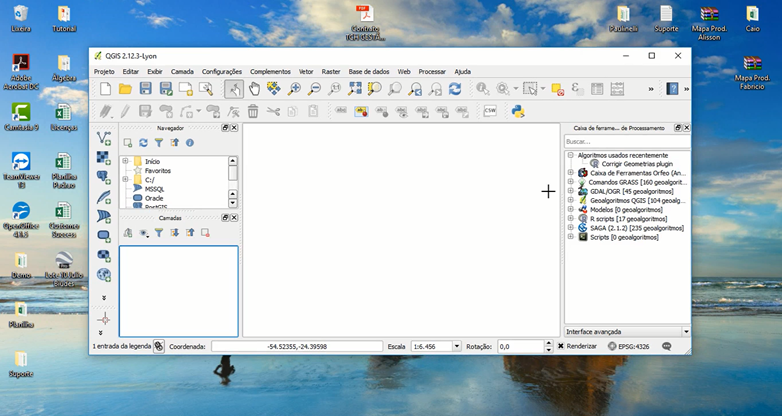Save project with first floppy disk icon
This screenshot has height=416, width=782.
click(145, 89)
